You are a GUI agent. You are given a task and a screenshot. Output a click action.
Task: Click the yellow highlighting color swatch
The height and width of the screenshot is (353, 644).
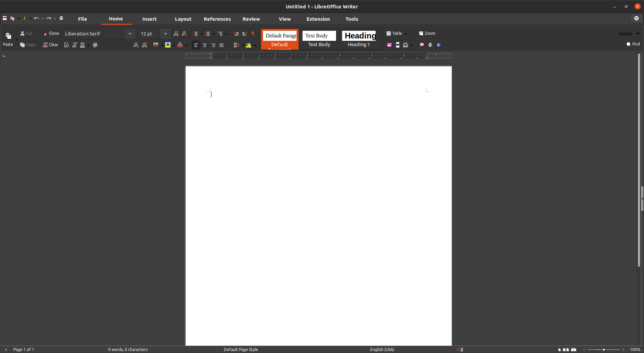coord(168,45)
